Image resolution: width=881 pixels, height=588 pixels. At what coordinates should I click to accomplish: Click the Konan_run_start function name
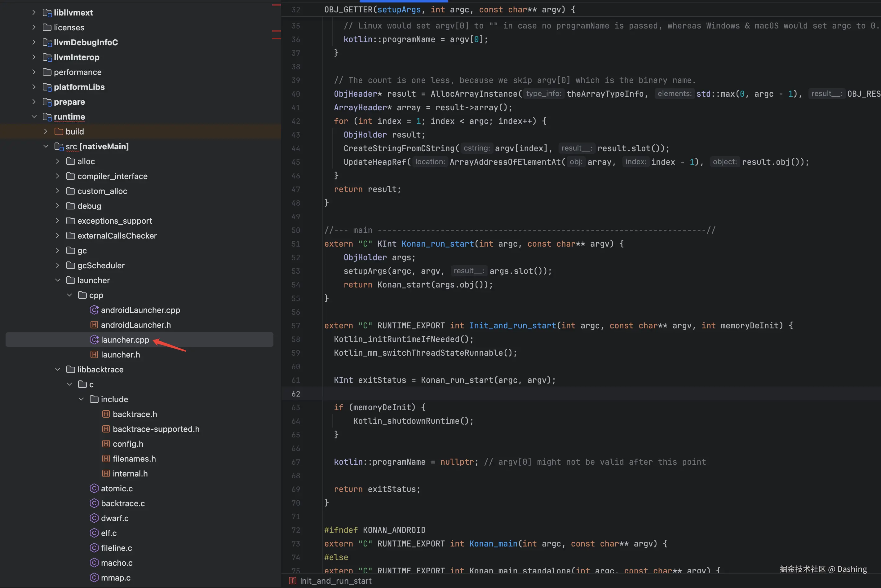pos(437,244)
